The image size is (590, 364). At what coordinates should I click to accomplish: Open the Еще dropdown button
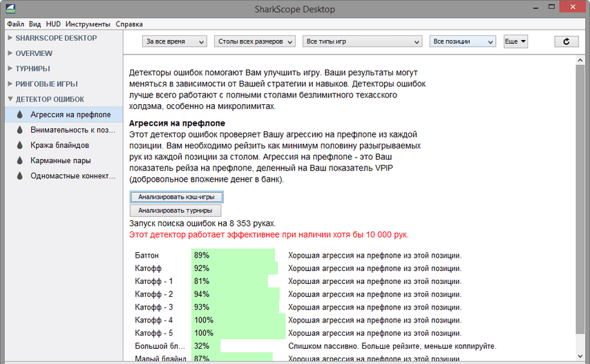pos(516,41)
